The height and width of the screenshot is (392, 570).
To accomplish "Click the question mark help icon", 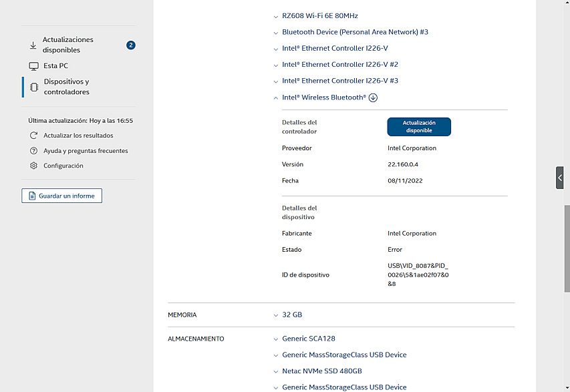I will coord(33,151).
